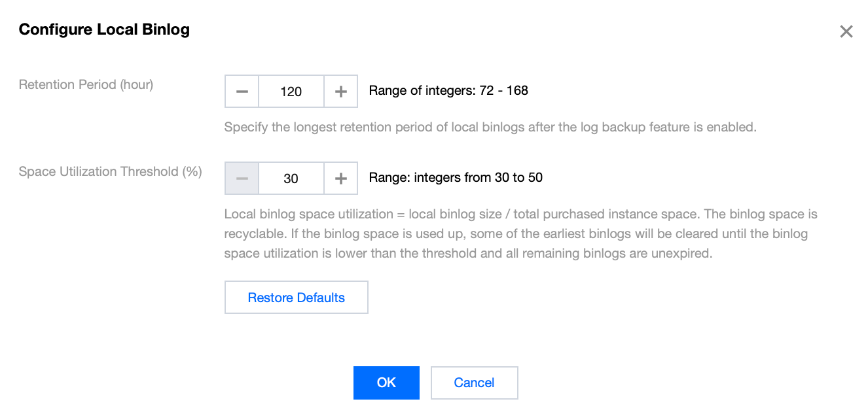
Task: Click the "Range of integers: 72 - 168" hint
Action: 448,91
